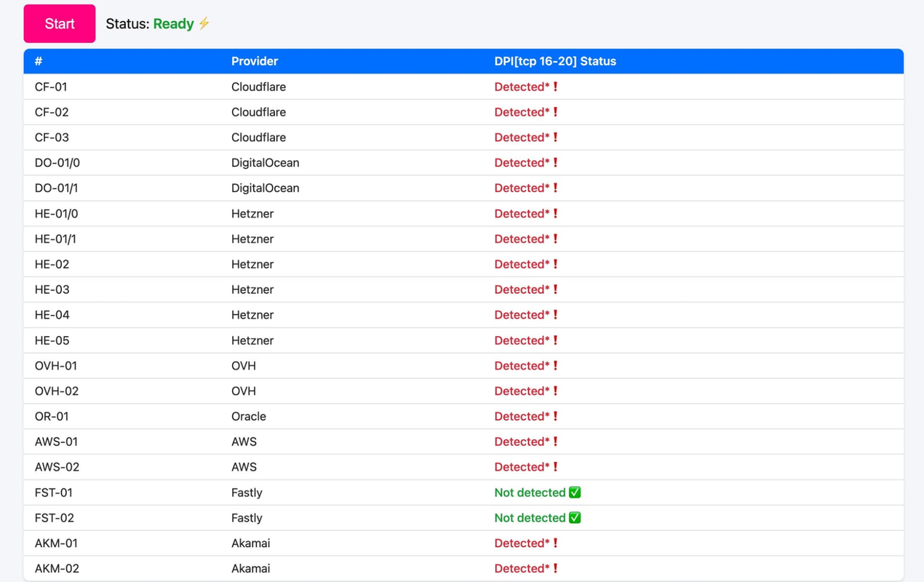The height and width of the screenshot is (582, 924).
Task: Select the HE-03 row identifier
Action: tap(52, 290)
